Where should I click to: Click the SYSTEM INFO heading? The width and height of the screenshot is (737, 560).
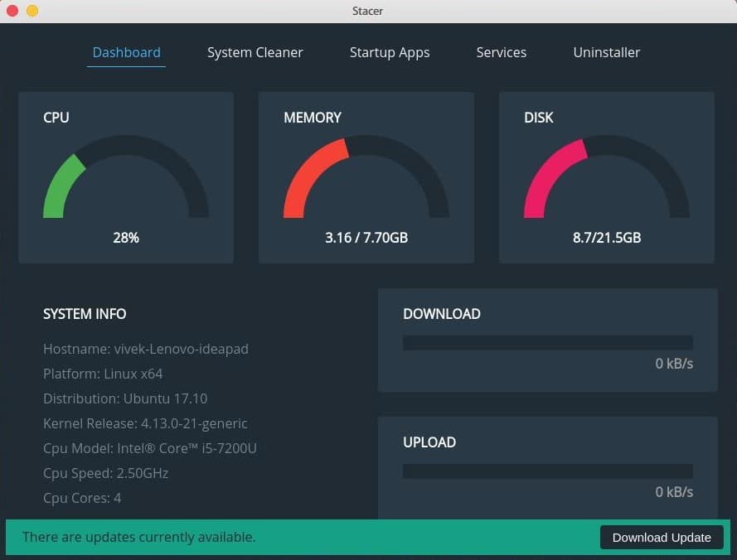click(x=85, y=314)
